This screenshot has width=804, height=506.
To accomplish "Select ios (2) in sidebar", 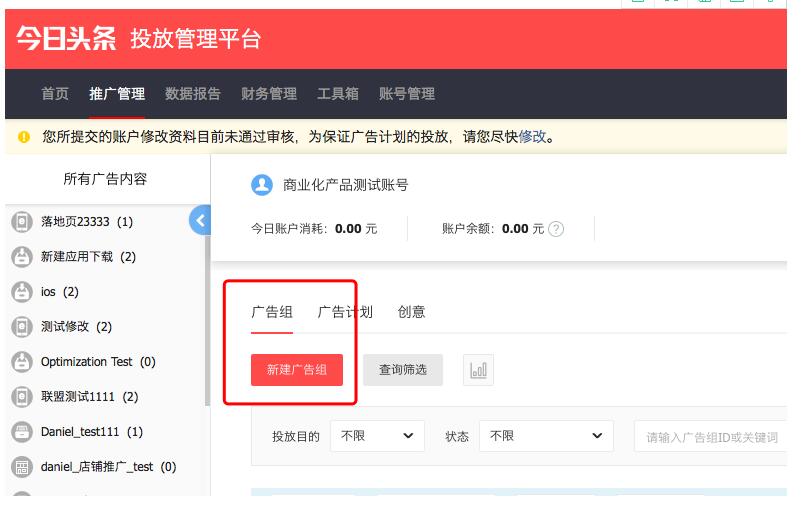I will 59,292.
